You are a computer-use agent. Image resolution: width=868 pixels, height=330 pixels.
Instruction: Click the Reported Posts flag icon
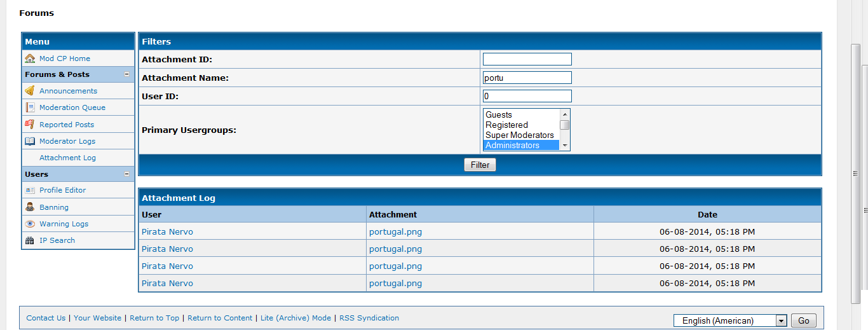pyautogui.click(x=30, y=125)
